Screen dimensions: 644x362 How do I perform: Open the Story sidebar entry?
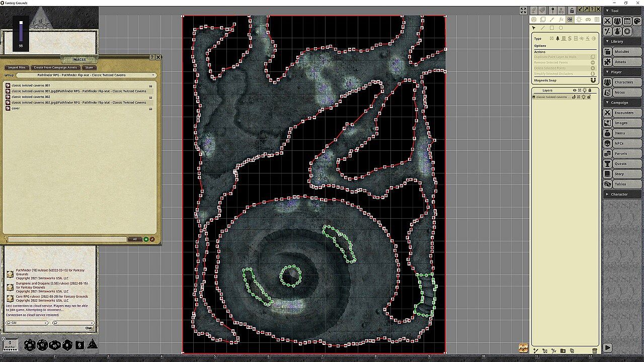(622, 174)
